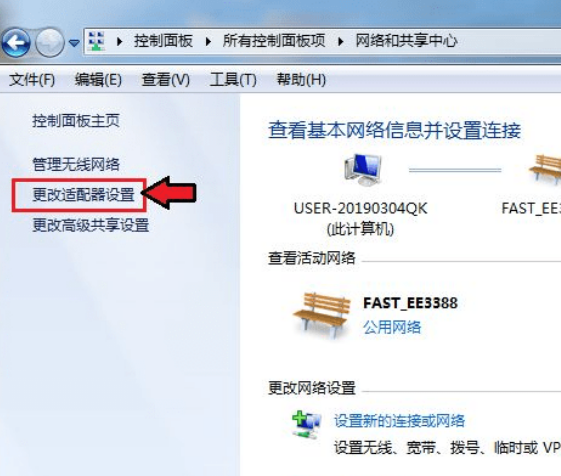The image size is (561, 476).
Task: Open the 工具(T) menu
Action: (233, 79)
